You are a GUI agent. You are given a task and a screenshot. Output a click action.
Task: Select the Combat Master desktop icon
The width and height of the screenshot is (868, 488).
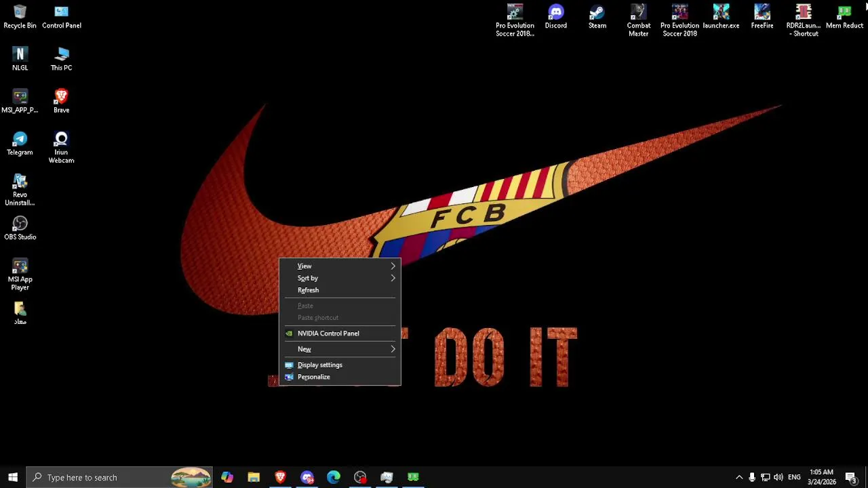(638, 20)
